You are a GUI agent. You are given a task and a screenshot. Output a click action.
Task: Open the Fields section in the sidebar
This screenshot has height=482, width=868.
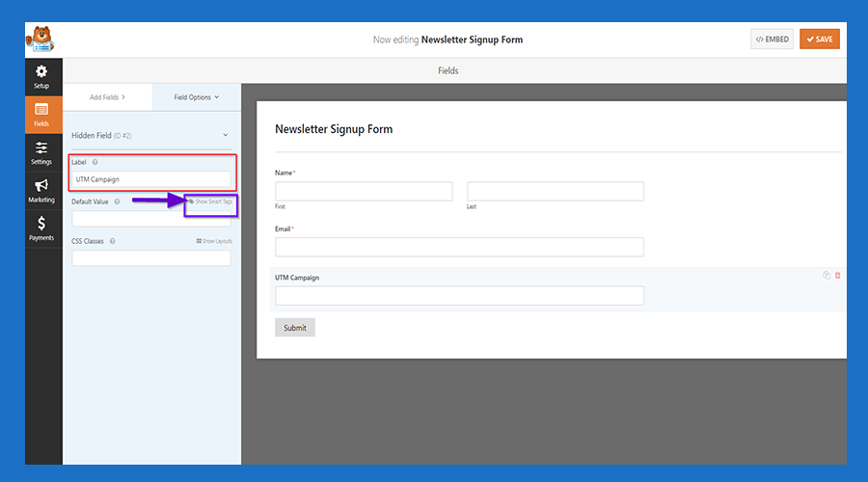point(41,116)
